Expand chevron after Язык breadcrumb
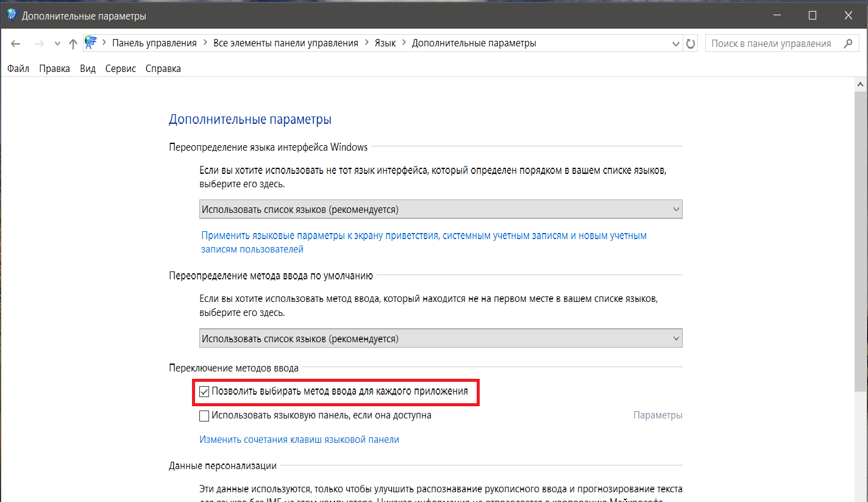The height and width of the screenshot is (502, 868). [404, 43]
